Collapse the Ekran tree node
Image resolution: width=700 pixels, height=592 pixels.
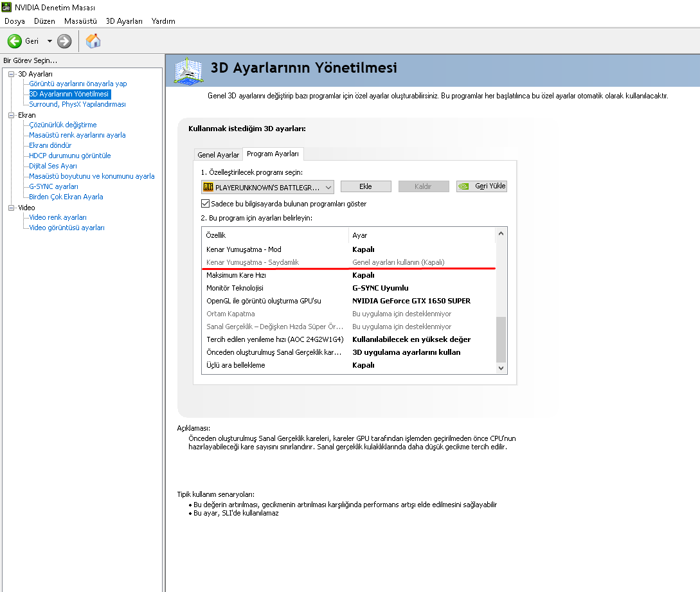[x=11, y=115]
